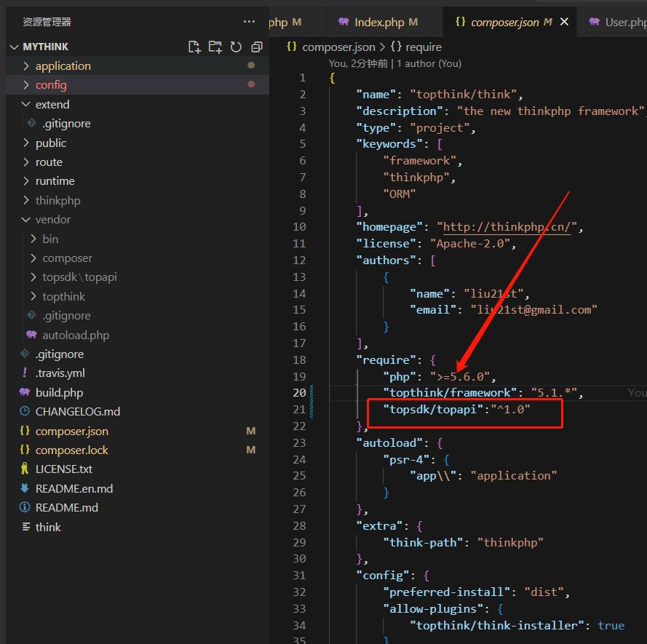
Task: Open the explorer more actions ellipsis menu
Action: coord(249,22)
